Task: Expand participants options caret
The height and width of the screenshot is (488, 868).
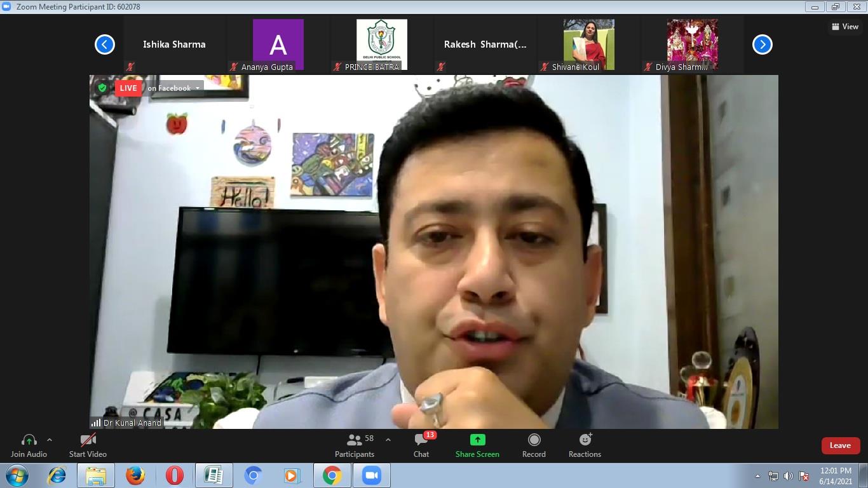Action: (388, 440)
